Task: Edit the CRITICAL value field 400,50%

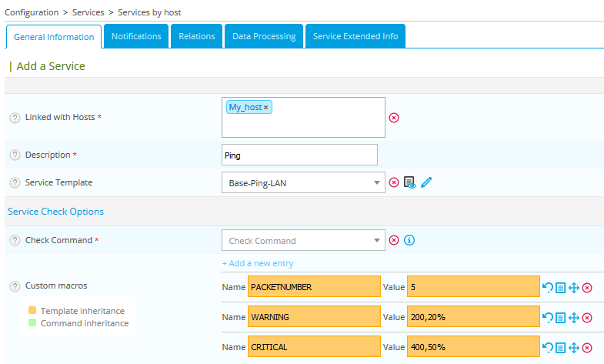Action: 473,346
